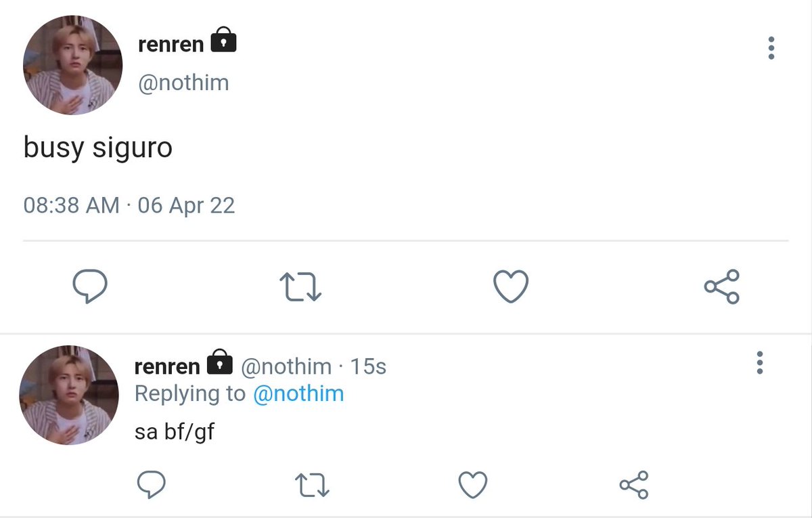Open more options for main tweet
Image resolution: width=812 pixels, height=518 pixels.
(771, 48)
